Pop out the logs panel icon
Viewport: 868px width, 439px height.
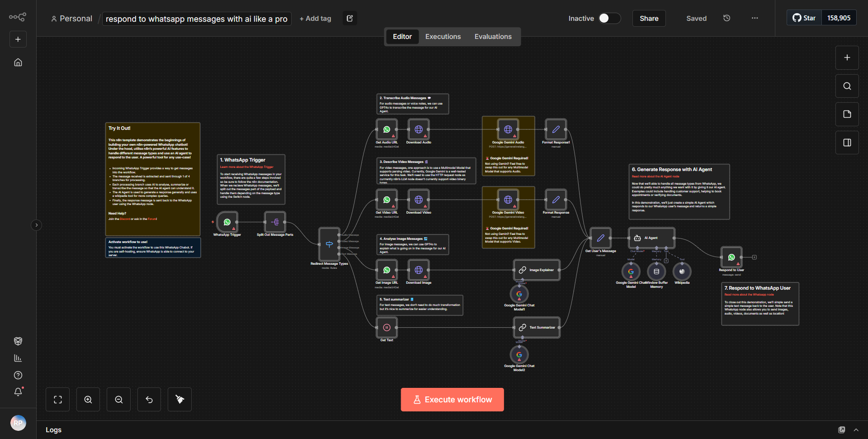841,430
